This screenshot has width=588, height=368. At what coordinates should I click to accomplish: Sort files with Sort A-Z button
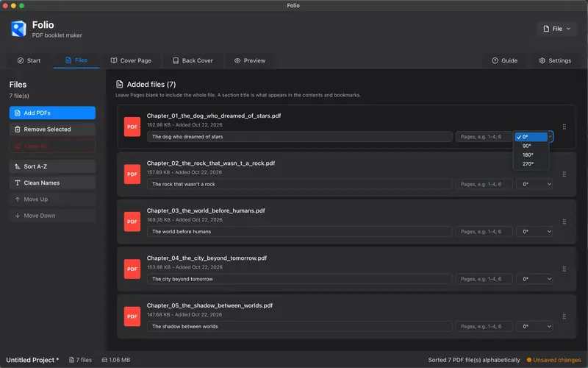[x=52, y=166]
